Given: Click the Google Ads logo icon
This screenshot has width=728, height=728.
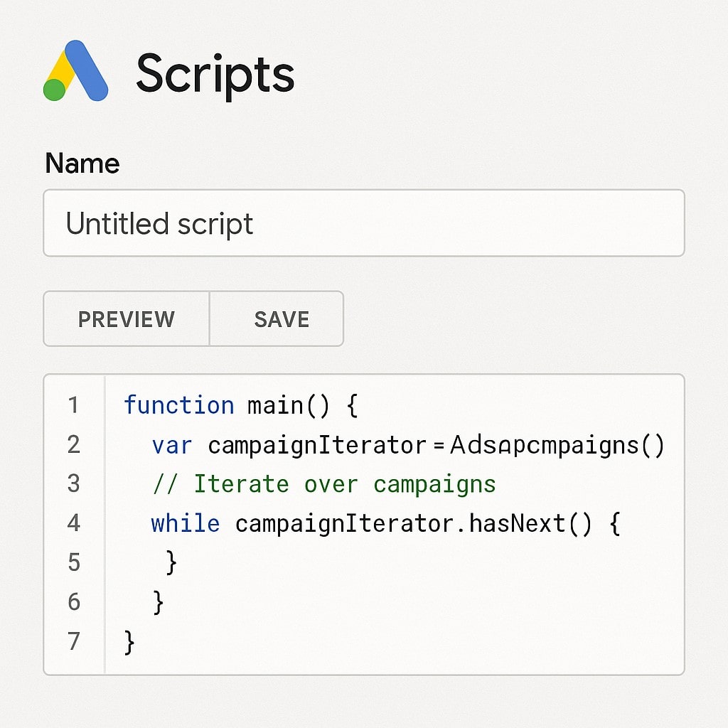Looking at the screenshot, I should coord(75,70).
